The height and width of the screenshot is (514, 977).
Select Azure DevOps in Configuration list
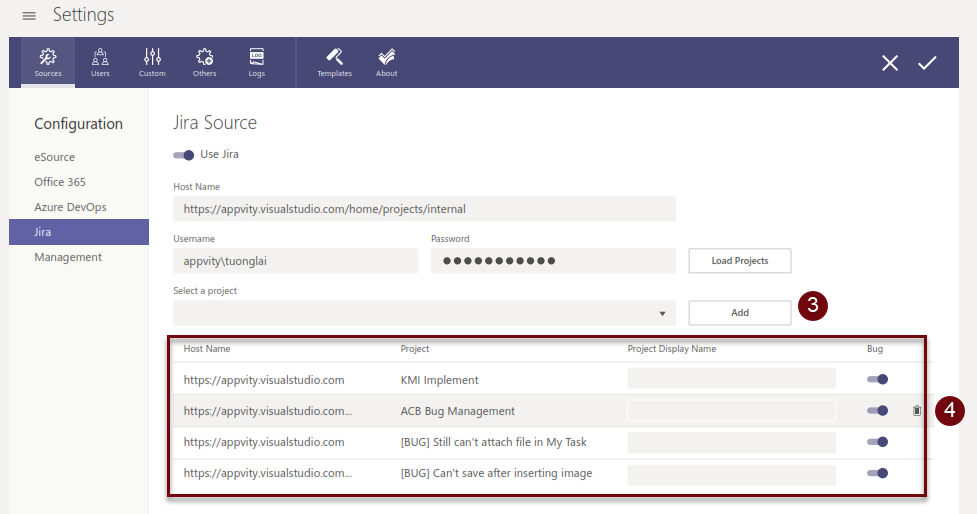(70, 207)
